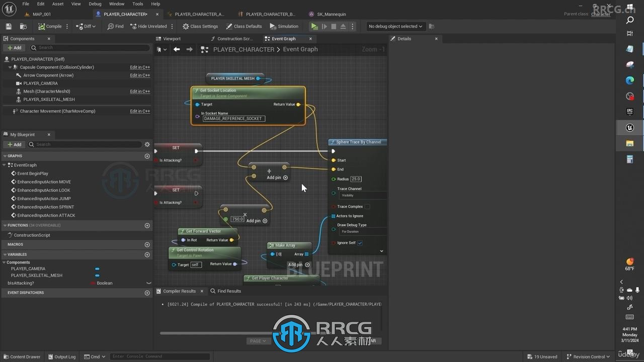644x362 pixels.
Task: Toggle bIsAttacking variable visibility eye
Action: click(148, 283)
